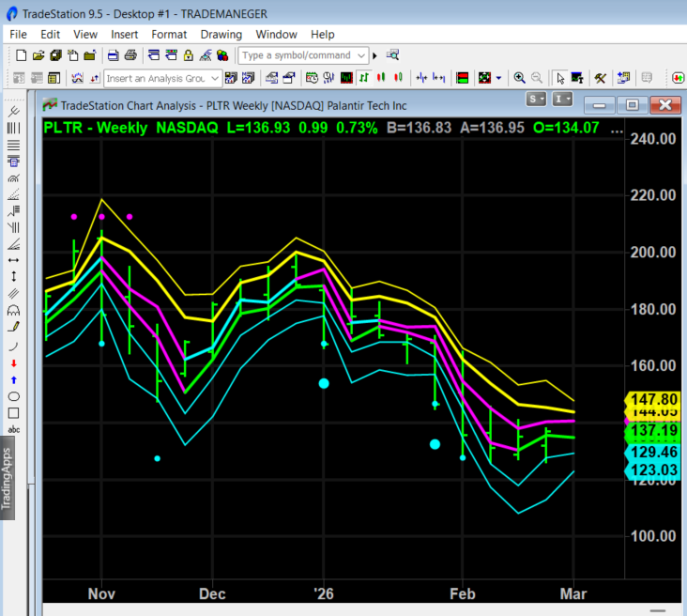Select the rectangle drawing tool
687x616 pixels.
click(13, 413)
